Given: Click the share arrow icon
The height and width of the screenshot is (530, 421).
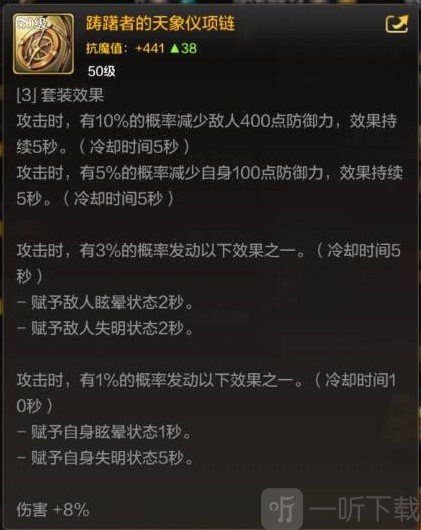Looking at the screenshot, I should click(397, 24).
